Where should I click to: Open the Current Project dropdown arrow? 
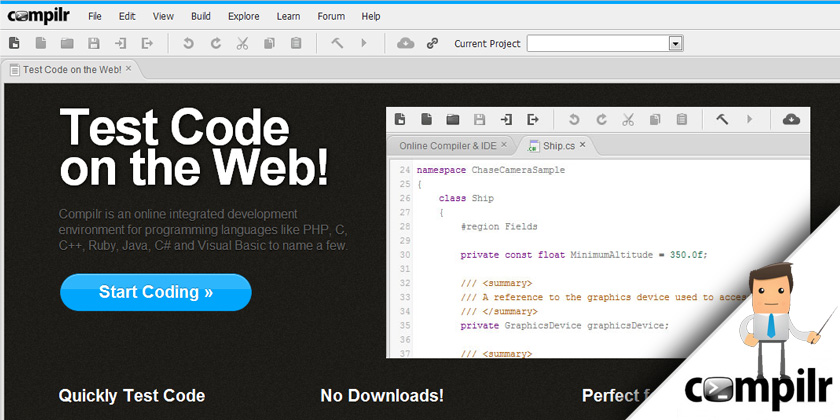[676, 44]
